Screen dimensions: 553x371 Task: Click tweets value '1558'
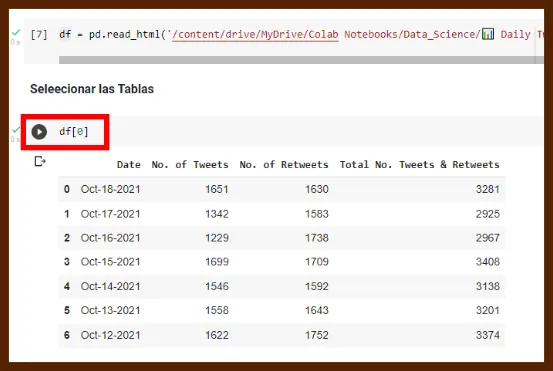[x=217, y=310]
